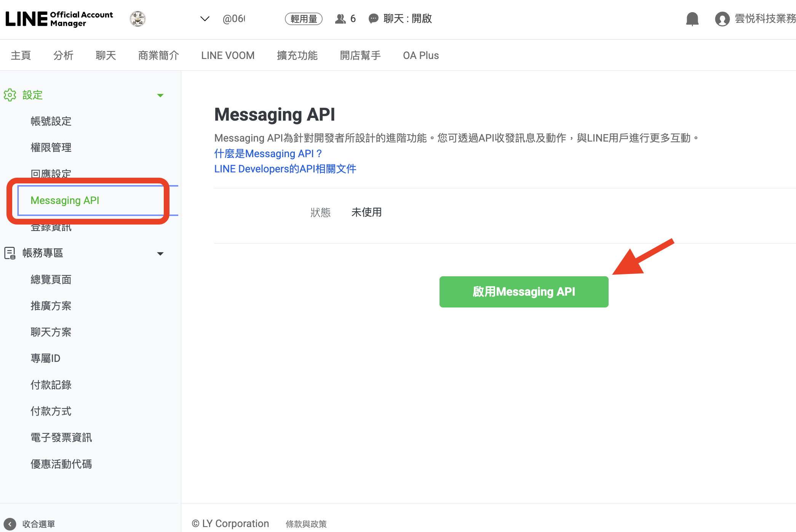Open the 條款與政策 footer link

point(306,524)
